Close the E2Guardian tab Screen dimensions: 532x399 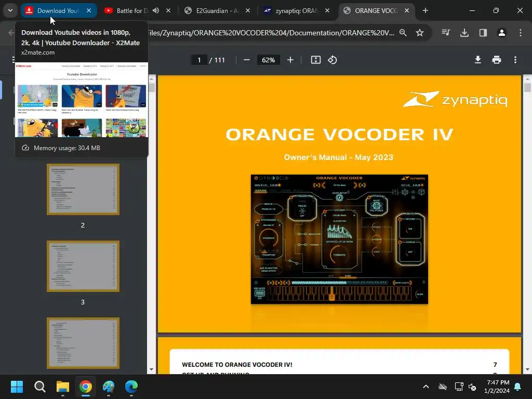pos(248,10)
